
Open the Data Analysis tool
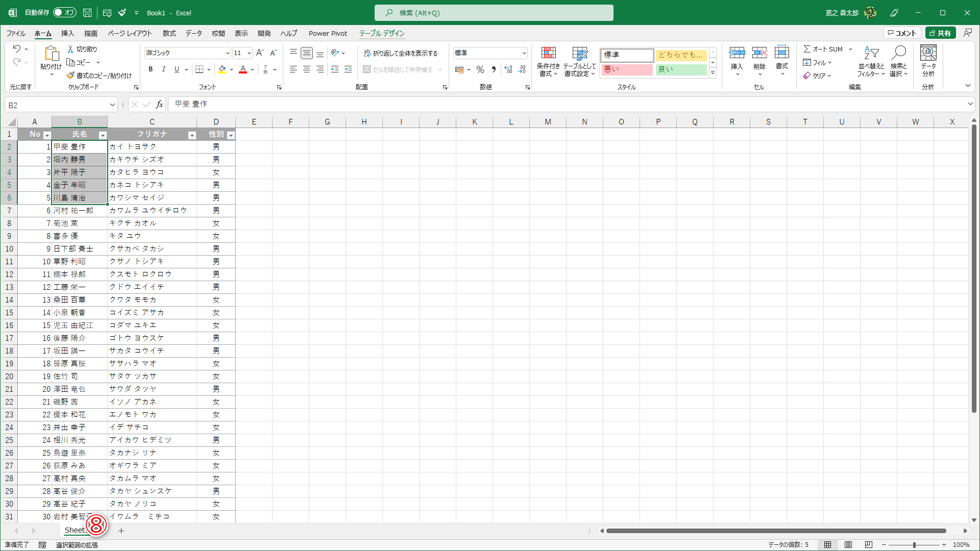coord(928,54)
